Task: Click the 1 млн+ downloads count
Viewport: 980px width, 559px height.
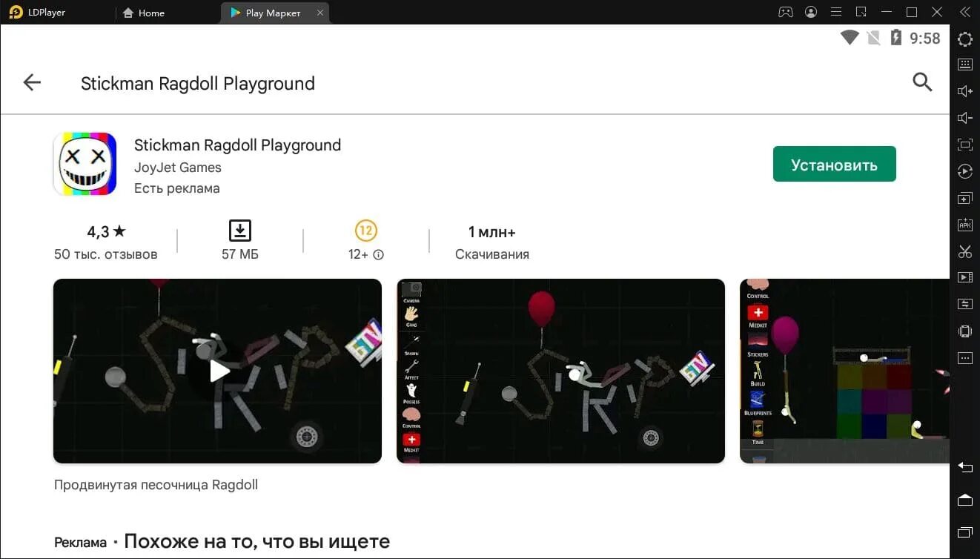Action: tap(491, 232)
